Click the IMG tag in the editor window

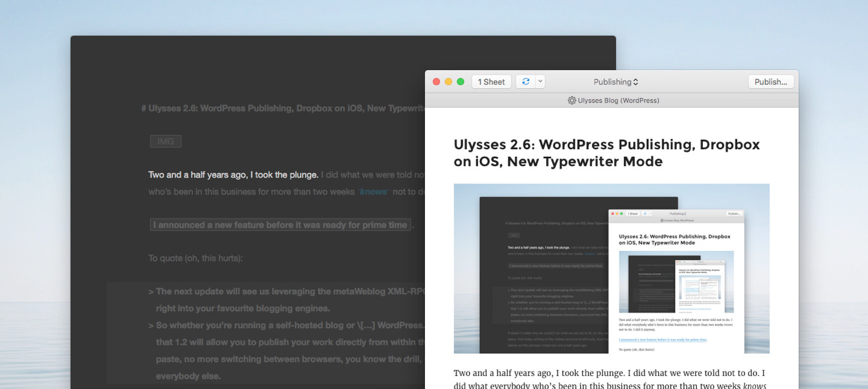pos(166,141)
